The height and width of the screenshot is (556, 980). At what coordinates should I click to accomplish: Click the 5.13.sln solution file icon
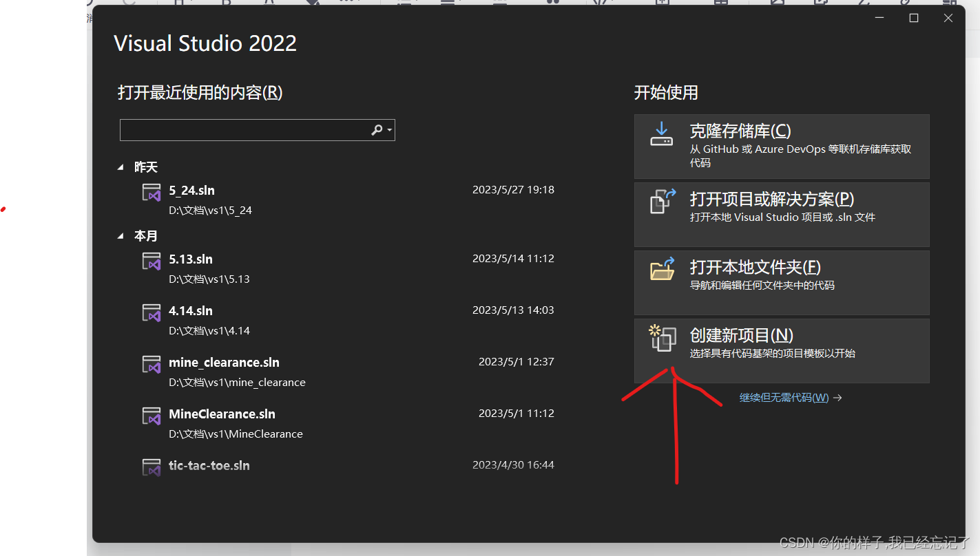point(152,261)
